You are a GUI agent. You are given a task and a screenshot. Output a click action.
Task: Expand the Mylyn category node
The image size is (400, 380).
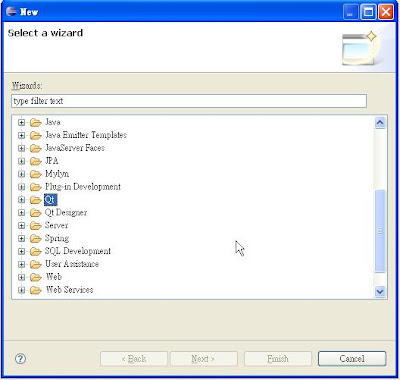point(21,174)
